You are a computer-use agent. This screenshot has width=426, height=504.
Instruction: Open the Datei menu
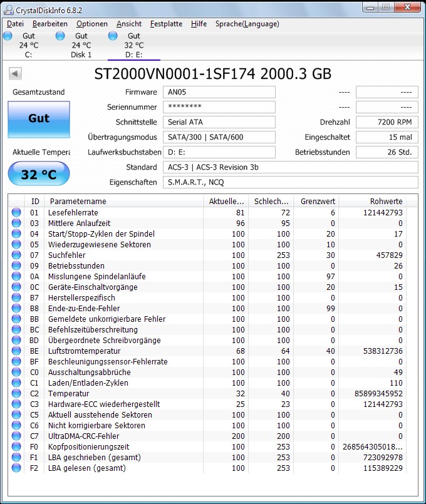coord(16,24)
